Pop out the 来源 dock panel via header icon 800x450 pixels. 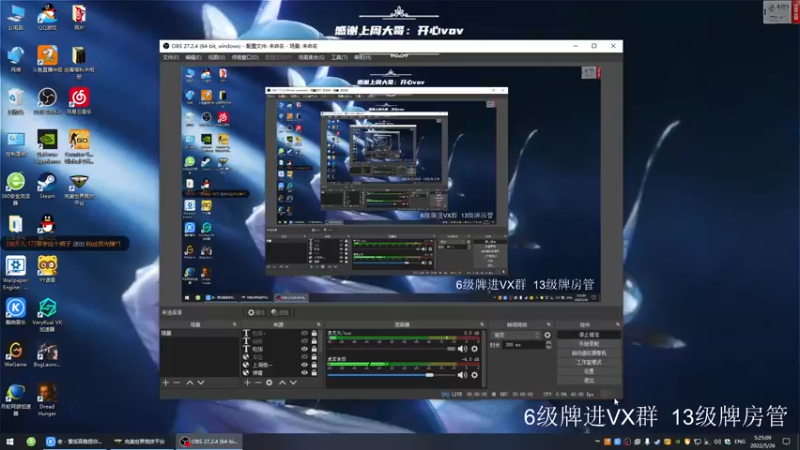319,324
